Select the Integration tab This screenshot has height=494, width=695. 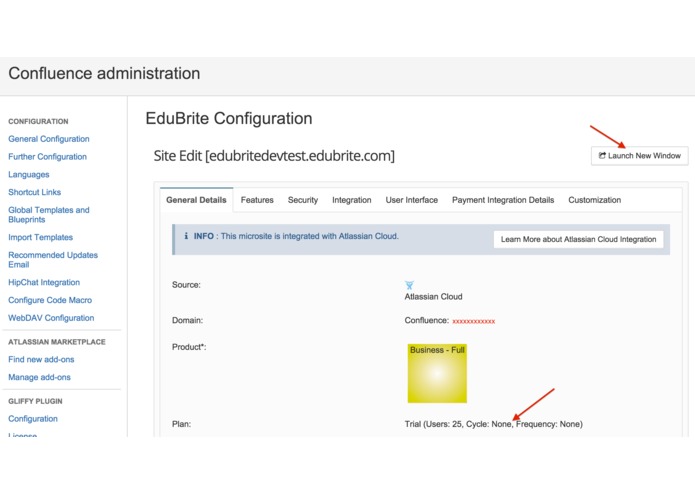pyautogui.click(x=352, y=200)
